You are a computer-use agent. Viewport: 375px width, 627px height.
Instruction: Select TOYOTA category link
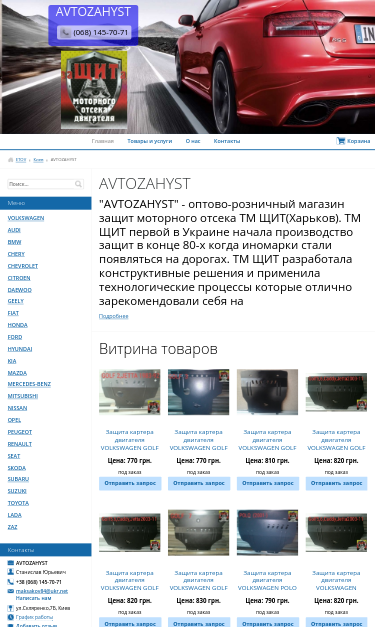[x=18, y=503]
